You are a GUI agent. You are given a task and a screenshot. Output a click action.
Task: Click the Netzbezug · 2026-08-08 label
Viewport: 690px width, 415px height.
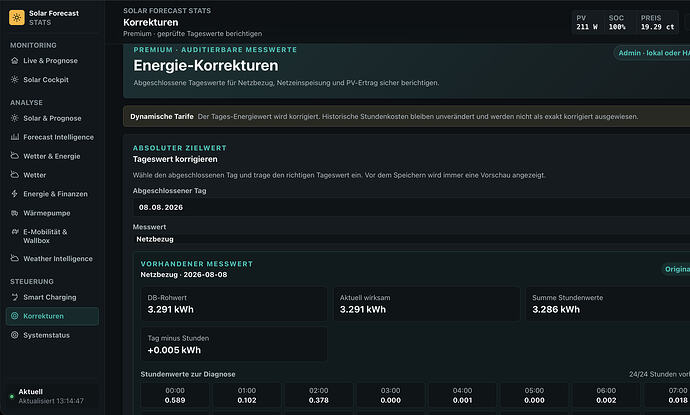[x=184, y=275]
